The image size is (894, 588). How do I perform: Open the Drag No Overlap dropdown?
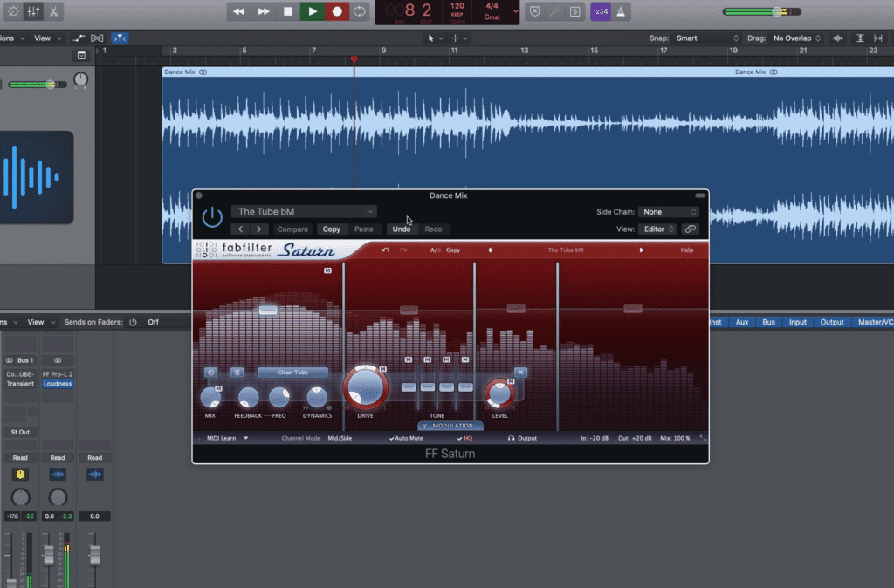[796, 38]
